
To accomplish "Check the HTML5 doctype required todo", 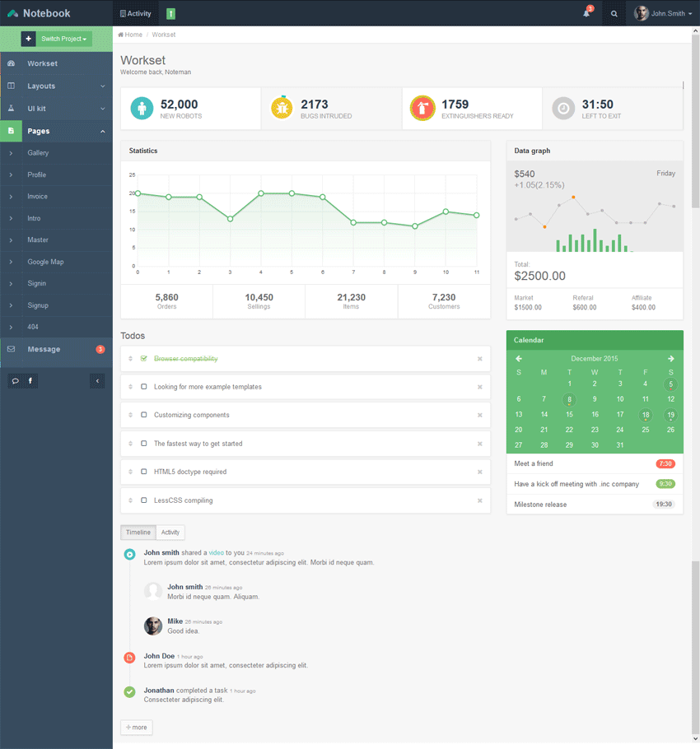I will [x=144, y=472].
